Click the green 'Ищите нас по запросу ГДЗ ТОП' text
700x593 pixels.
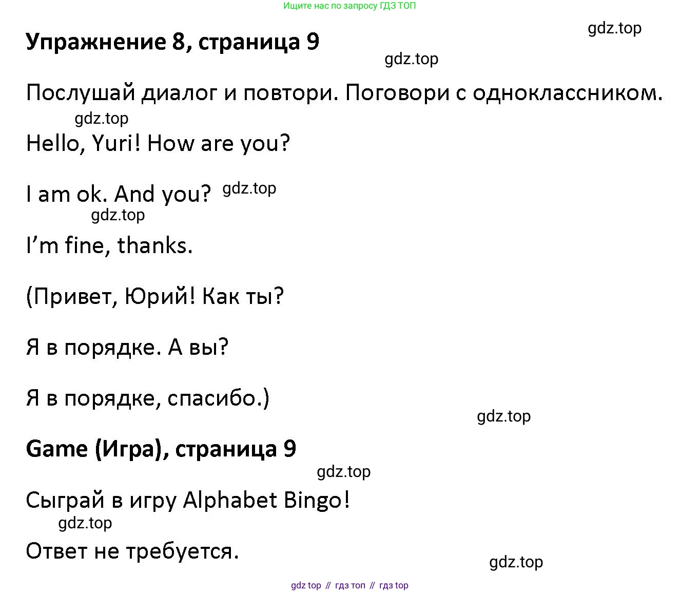pos(349,6)
